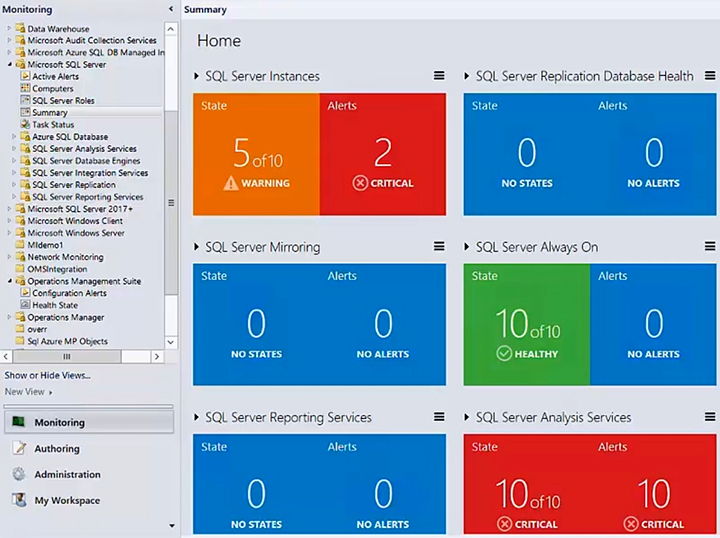The image size is (720, 538).
Task: Select SQL Server Integration Services row
Action: pyautogui.click(x=90, y=173)
